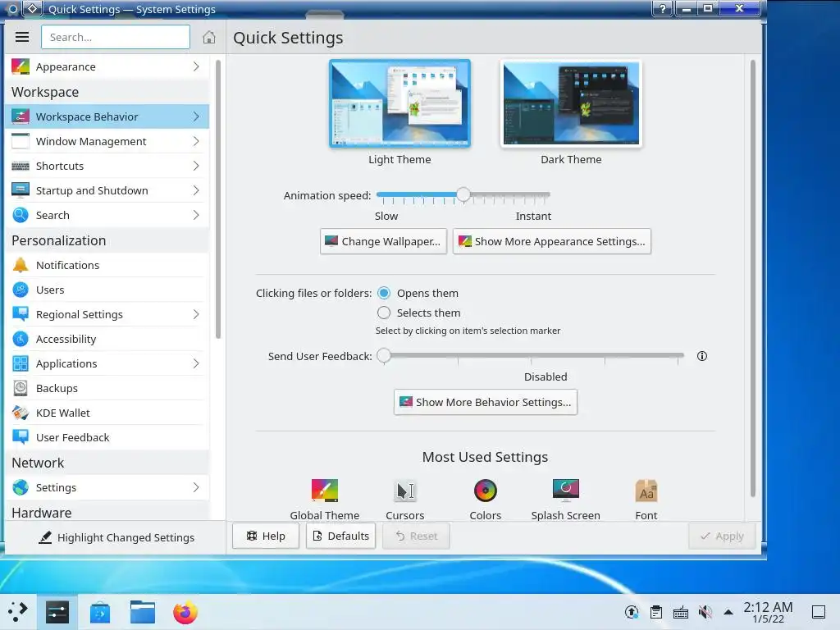Select the Selects them radio option

pos(384,313)
